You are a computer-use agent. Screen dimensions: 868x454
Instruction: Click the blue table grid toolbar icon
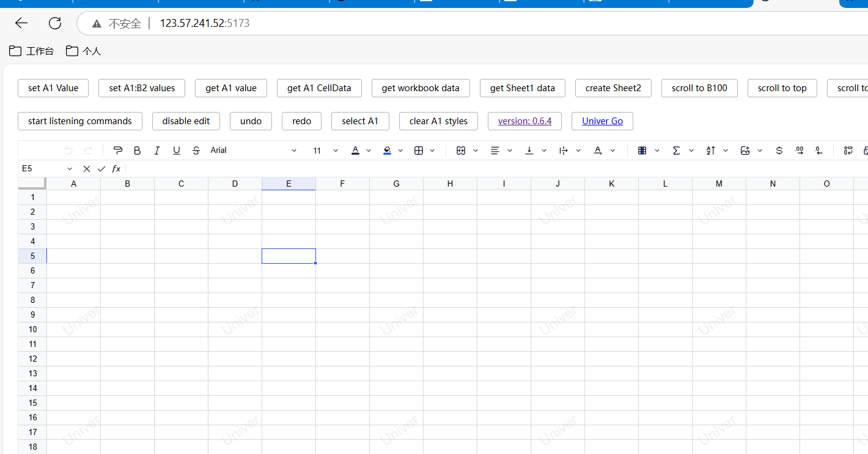[x=642, y=151]
